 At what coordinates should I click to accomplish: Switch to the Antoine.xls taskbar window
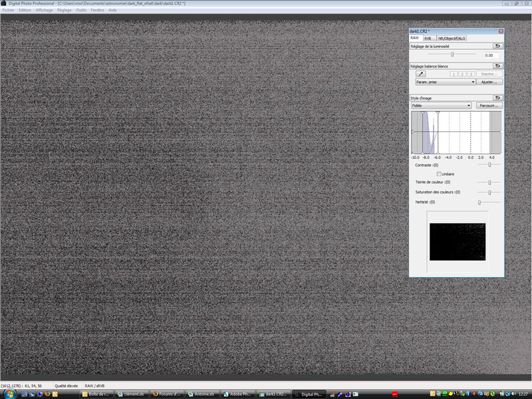coord(202,394)
